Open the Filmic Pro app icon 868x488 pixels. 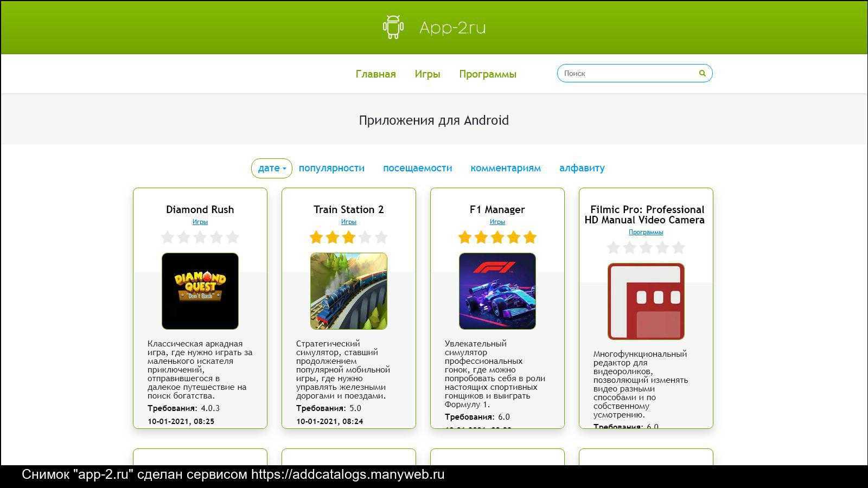click(x=646, y=301)
